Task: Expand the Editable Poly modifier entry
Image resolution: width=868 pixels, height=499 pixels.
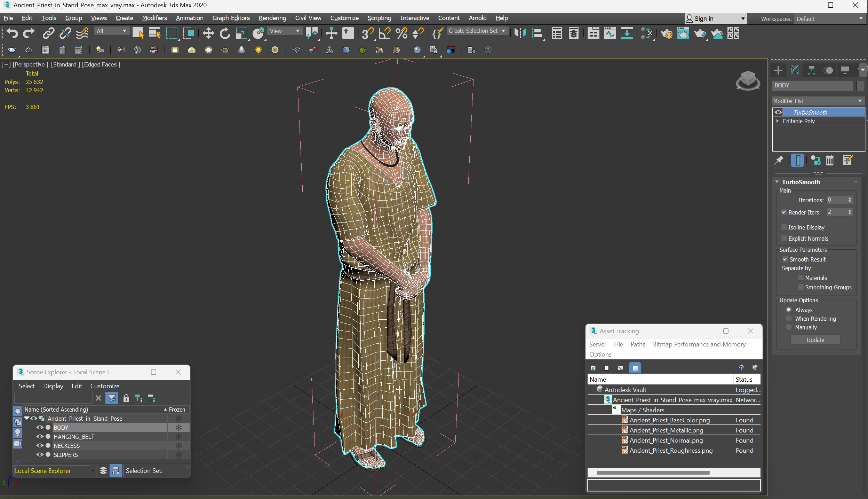Action: [777, 121]
